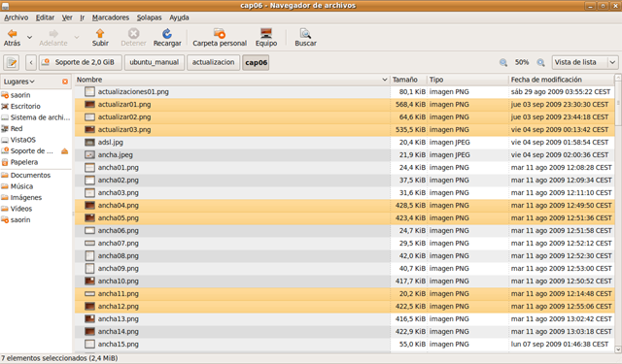This screenshot has height=364, width=622.
Task: Toggle the text location entry pencil icon
Action: click(12, 62)
